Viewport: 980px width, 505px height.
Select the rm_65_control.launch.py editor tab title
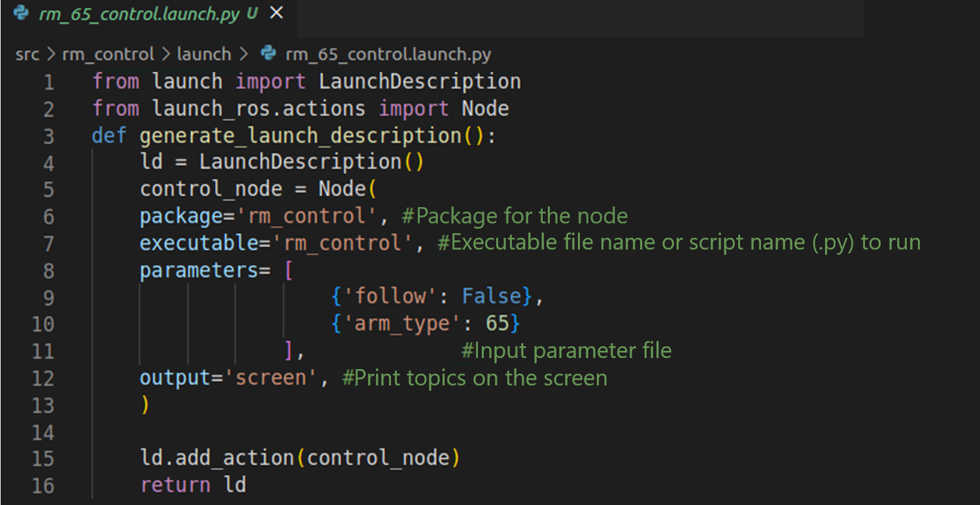tap(139, 14)
